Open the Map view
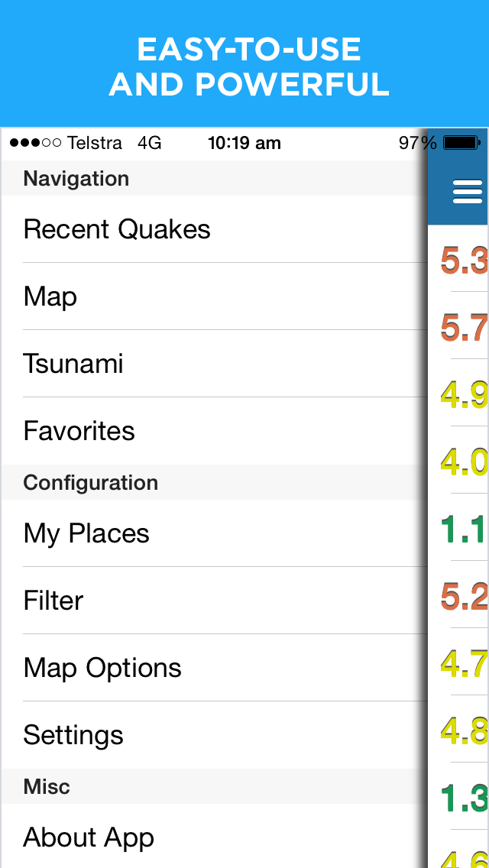Image resolution: width=489 pixels, height=868 pixels. click(214, 296)
